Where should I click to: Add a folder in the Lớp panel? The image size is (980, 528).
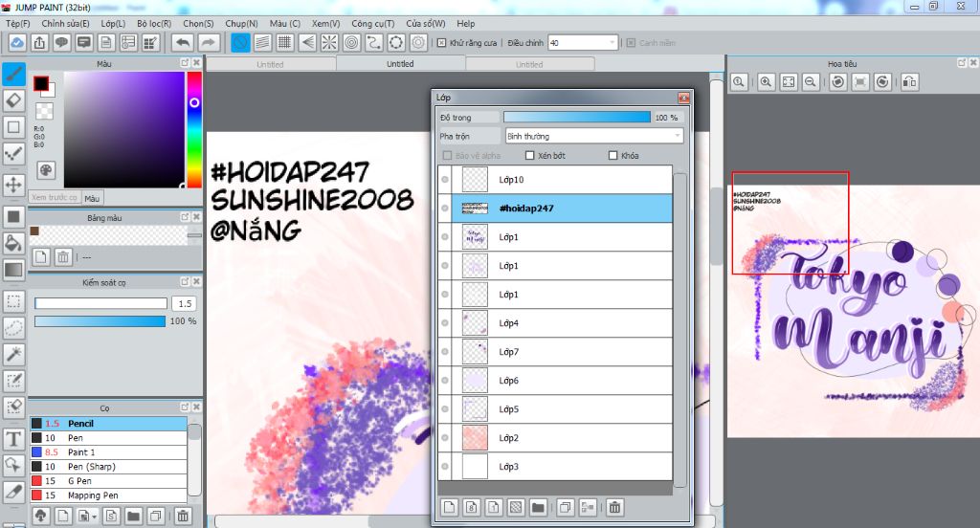pos(538,507)
